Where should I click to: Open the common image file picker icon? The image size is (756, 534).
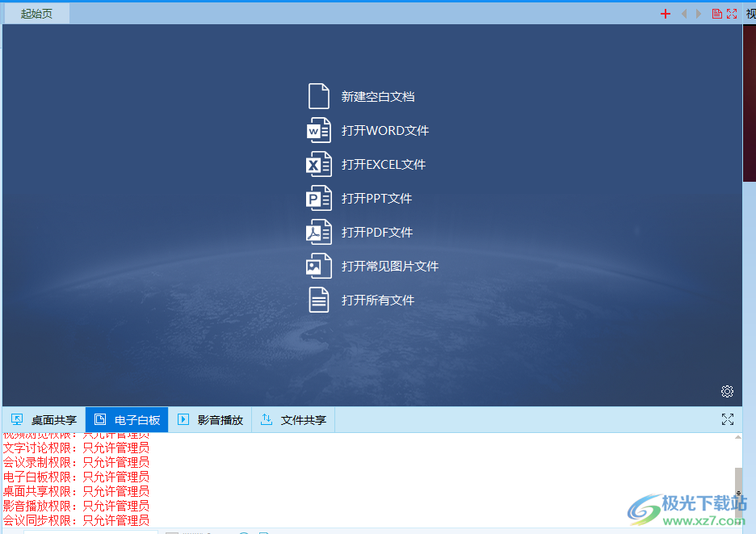[x=319, y=266]
